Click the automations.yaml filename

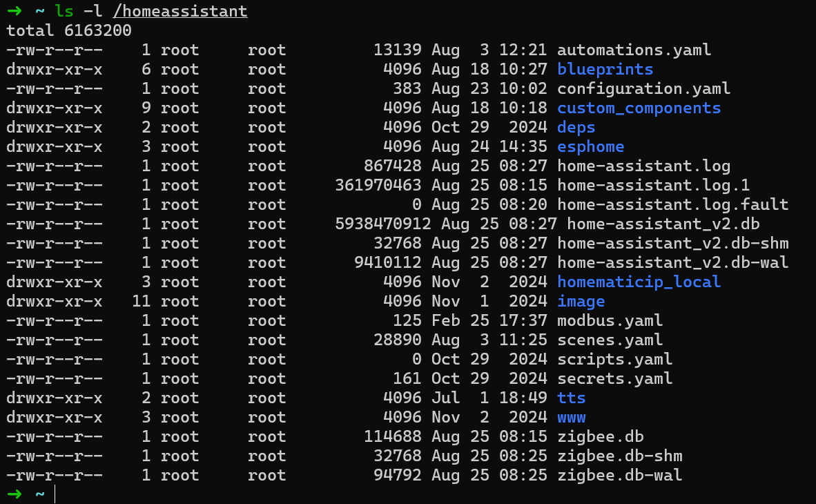coord(634,50)
